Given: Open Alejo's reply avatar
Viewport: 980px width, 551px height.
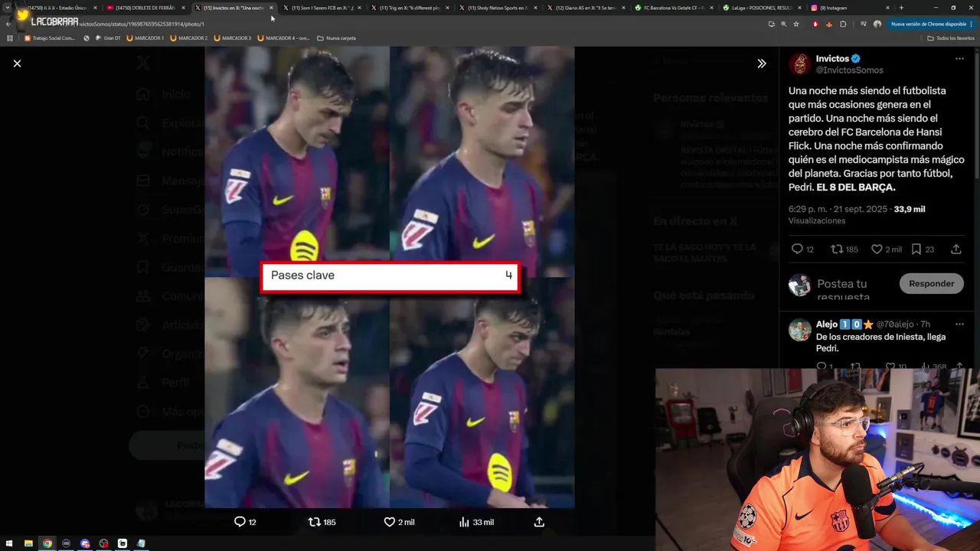Looking at the screenshot, I should [x=799, y=330].
